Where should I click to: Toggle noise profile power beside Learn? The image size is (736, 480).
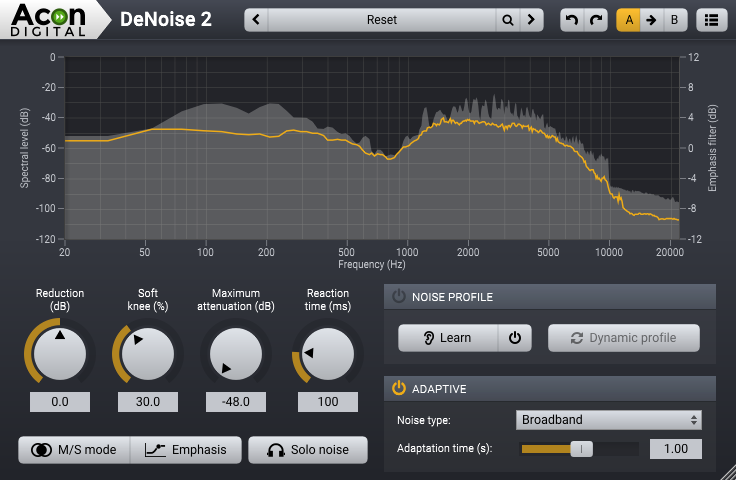click(515, 338)
